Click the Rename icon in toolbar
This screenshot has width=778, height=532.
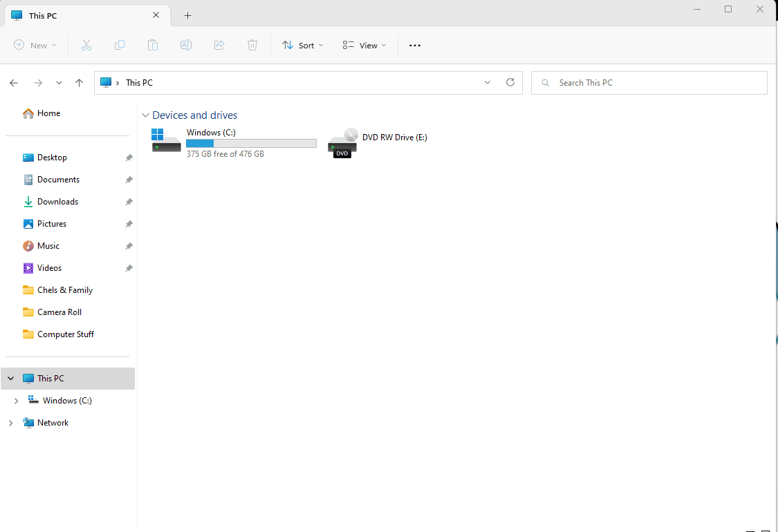coord(186,45)
